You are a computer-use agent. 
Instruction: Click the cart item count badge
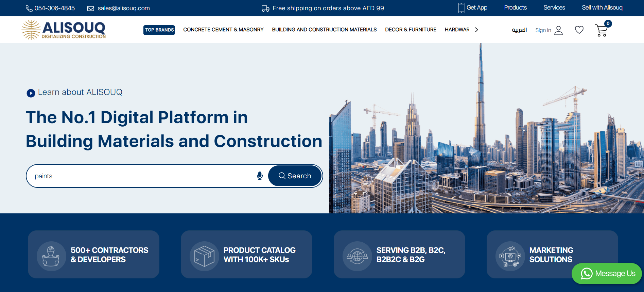(x=608, y=23)
